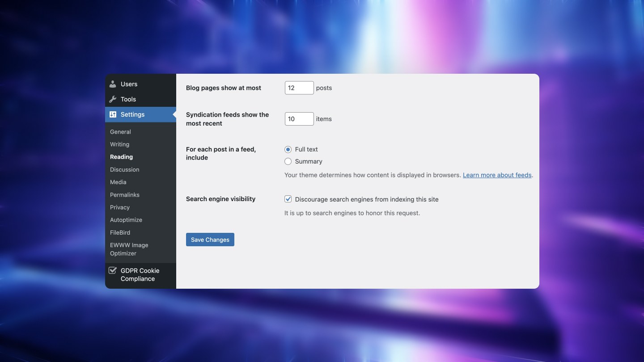Focus the Syndication feeds items field
644x362 pixels.
(x=299, y=119)
